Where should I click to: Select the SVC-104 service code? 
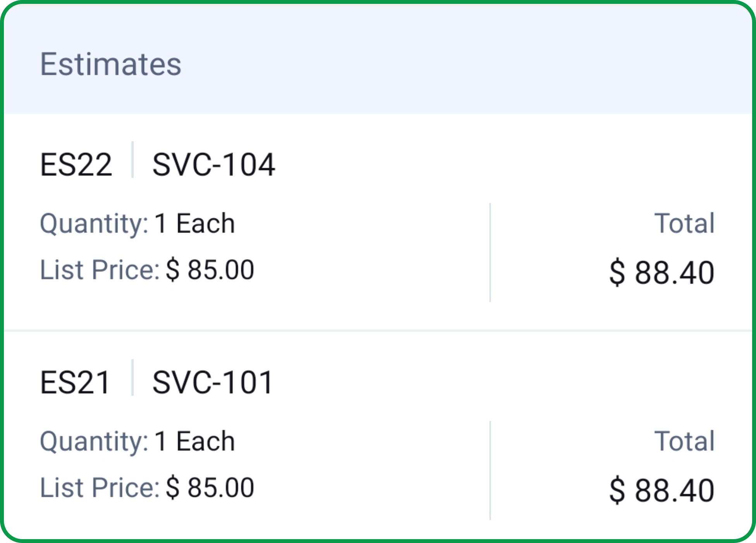click(x=214, y=165)
